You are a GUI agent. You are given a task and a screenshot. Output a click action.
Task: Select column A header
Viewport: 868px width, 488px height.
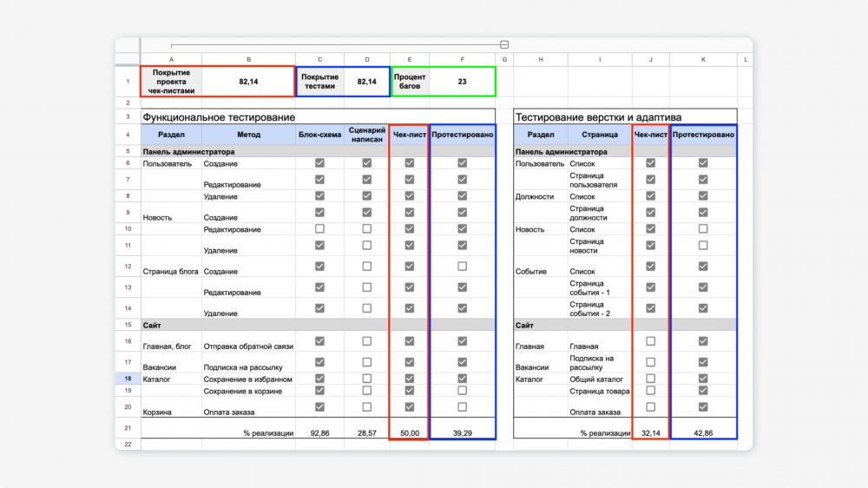171,59
